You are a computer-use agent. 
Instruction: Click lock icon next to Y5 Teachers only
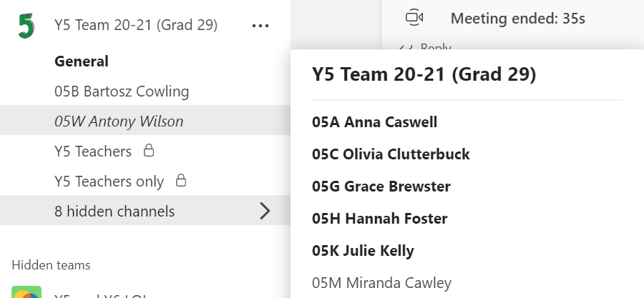181,181
